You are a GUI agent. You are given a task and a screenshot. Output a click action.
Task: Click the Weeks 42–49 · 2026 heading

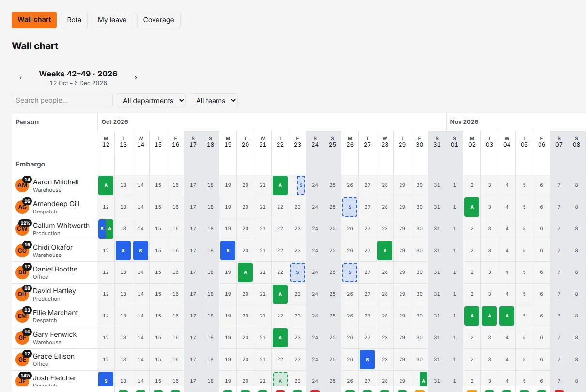(x=78, y=74)
